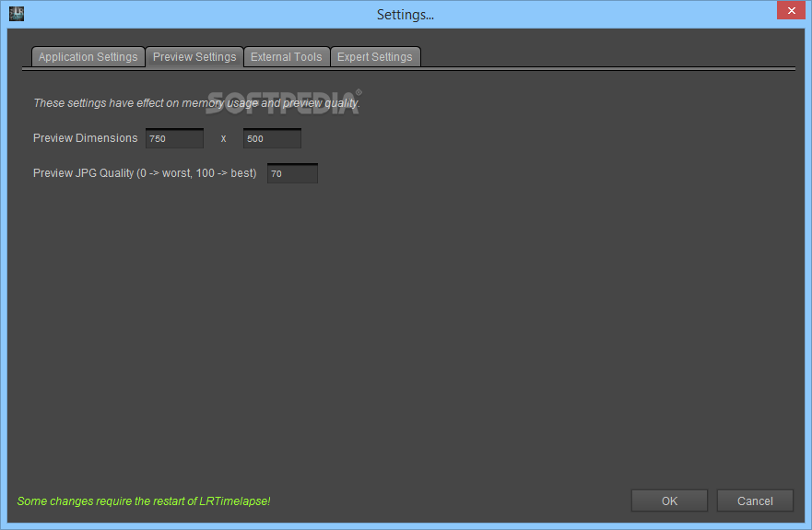Click the LRTimelapse icon in title bar

coord(17,14)
